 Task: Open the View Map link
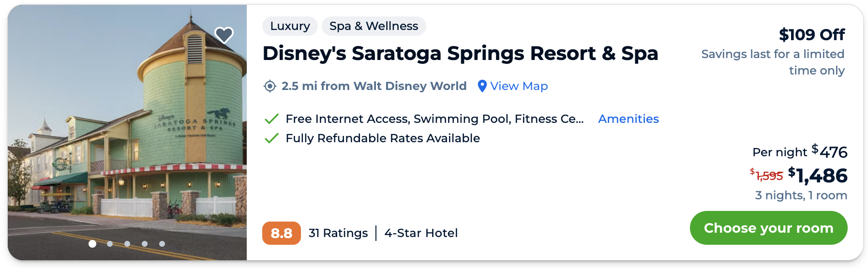coord(519,86)
